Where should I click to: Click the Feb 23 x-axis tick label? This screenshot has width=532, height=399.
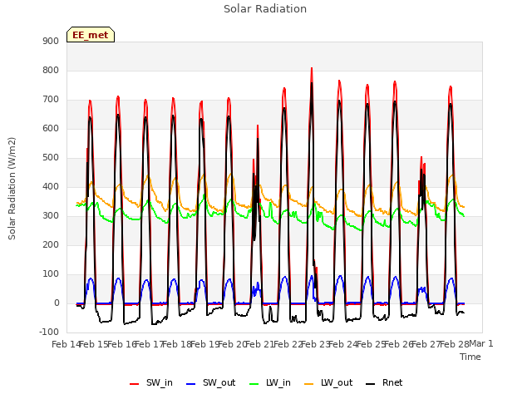(x=315, y=344)
